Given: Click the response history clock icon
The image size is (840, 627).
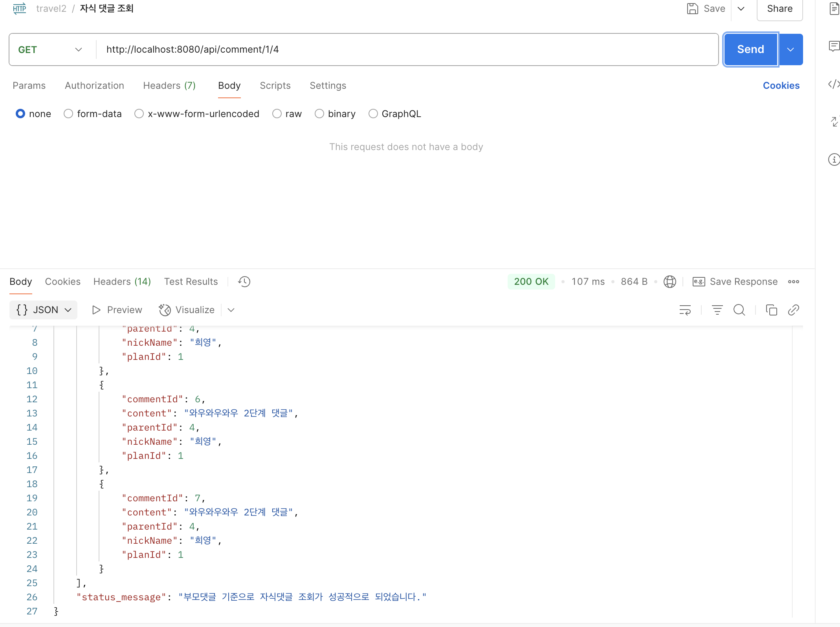Looking at the screenshot, I should (x=244, y=282).
